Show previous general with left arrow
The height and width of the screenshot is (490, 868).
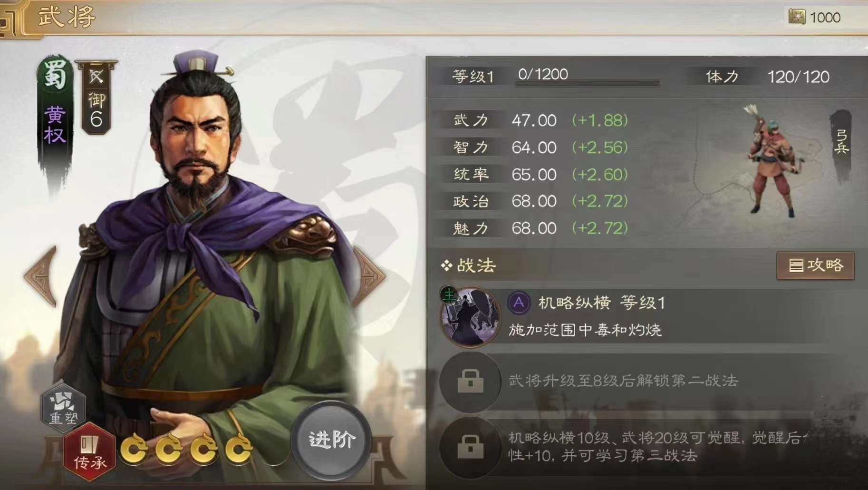point(41,276)
